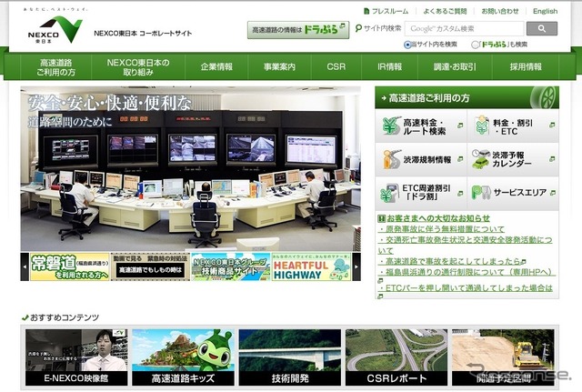This screenshot has width=582, height=392.
Task: Click the サービスエリア parking icon
Action: click(481, 192)
